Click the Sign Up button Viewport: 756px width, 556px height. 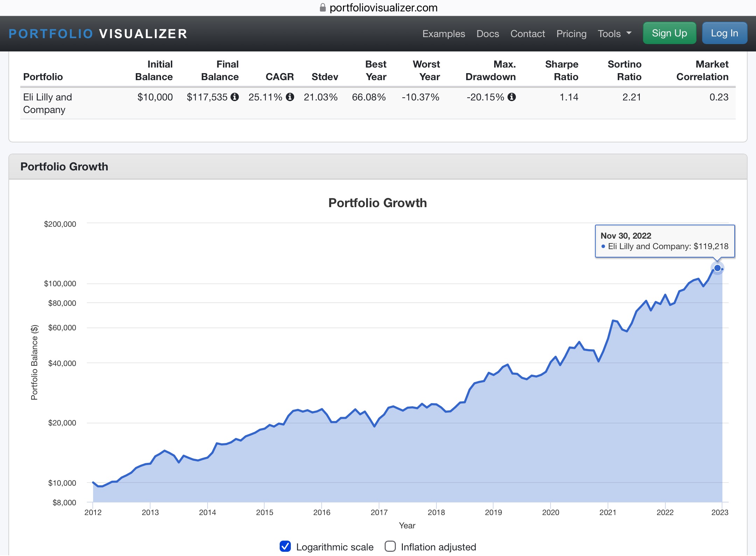pyautogui.click(x=670, y=33)
